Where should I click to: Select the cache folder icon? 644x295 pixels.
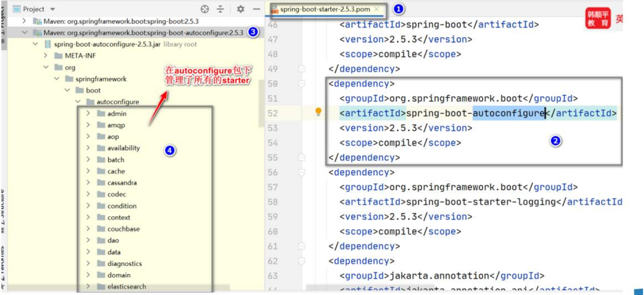point(101,171)
